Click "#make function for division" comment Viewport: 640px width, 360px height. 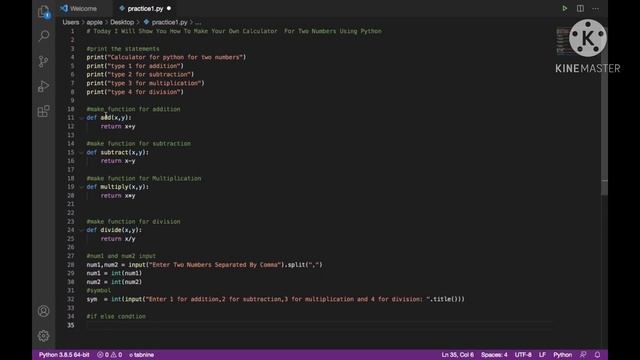pos(133,222)
